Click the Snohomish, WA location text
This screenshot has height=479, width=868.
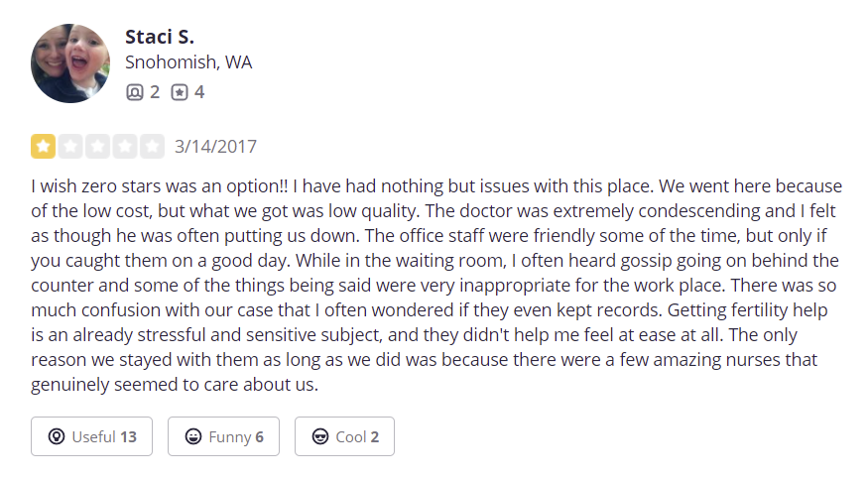(x=188, y=62)
